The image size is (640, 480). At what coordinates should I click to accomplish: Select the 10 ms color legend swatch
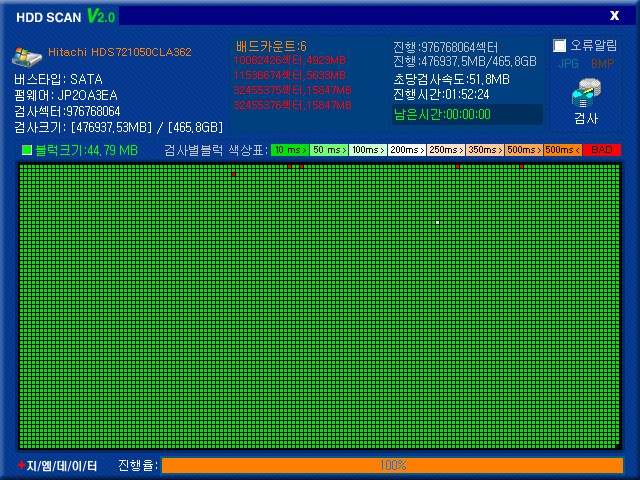pyautogui.click(x=290, y=150)
